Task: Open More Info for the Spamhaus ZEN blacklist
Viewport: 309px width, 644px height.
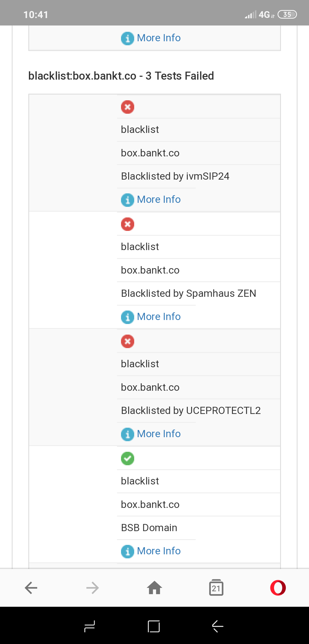Action: 159,317
